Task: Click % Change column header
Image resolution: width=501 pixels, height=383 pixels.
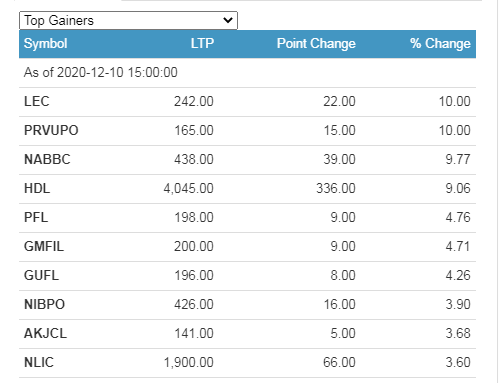Action: pos(440,43)
